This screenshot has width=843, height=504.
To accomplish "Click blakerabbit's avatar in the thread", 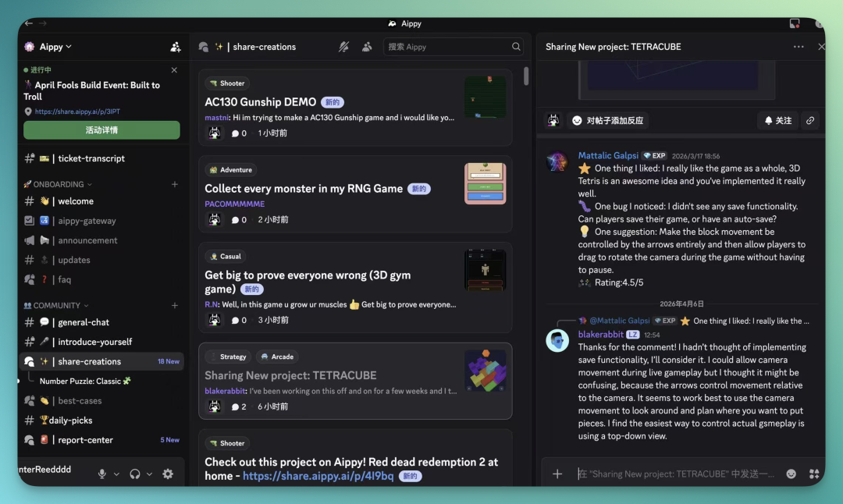I will click(557, 341).
